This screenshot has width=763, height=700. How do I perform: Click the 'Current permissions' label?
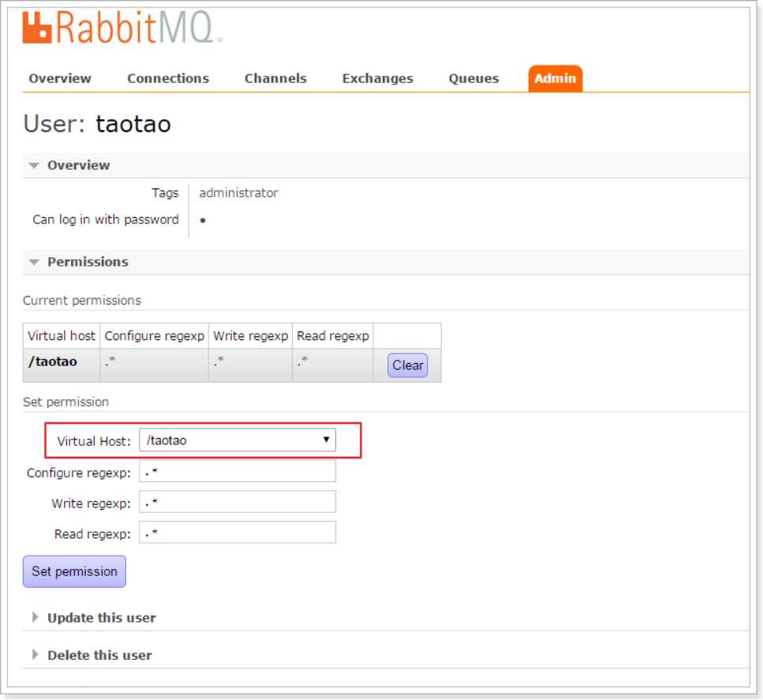tap(82, 301)
